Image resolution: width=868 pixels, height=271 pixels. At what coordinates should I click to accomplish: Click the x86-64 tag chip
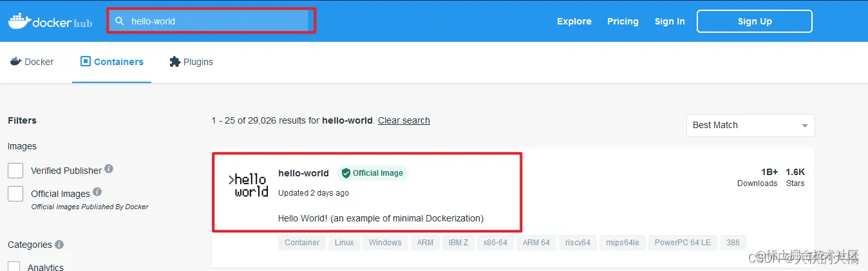coord(496,243)
